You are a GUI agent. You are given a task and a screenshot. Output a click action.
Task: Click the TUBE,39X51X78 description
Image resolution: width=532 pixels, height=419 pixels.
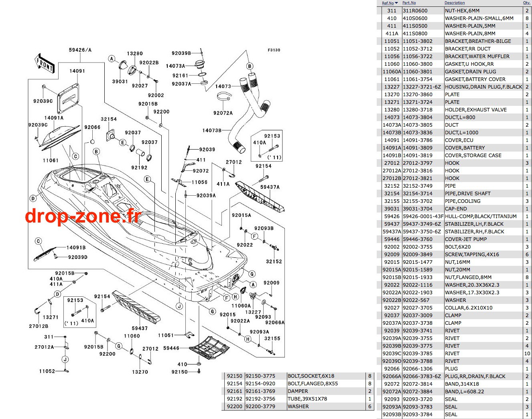coord(307,399)
